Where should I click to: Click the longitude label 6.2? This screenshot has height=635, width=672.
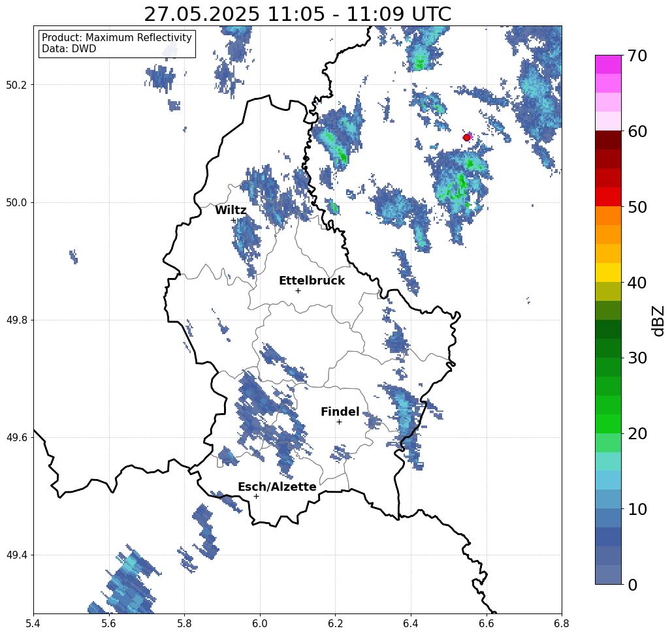click(336, 623)
